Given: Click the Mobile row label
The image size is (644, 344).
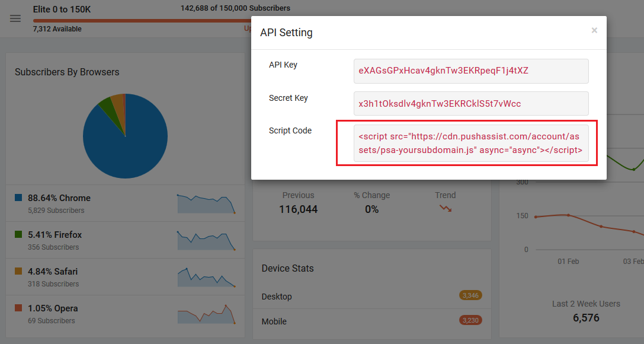Looking at the screenshot, I should [x=274, y=321].
